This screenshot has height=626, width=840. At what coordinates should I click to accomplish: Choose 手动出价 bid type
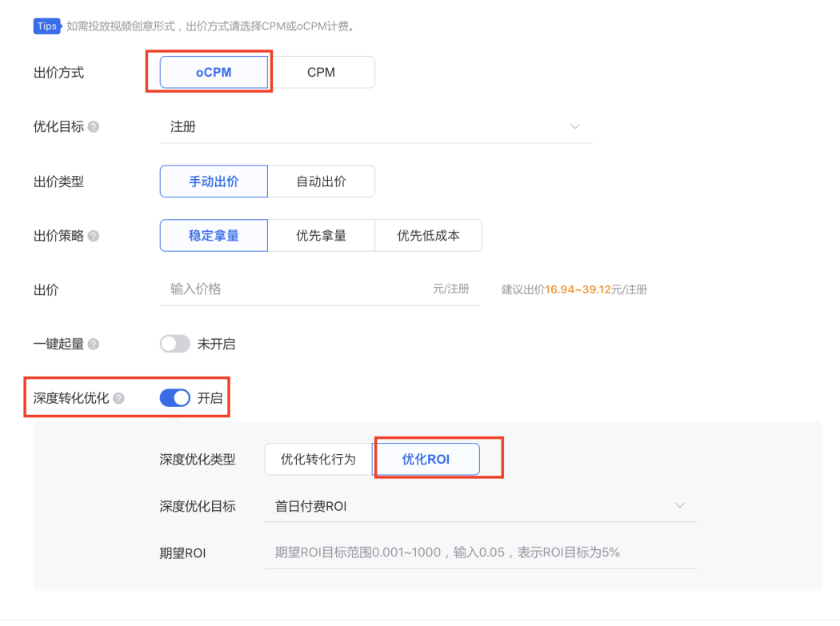[214, 181]
